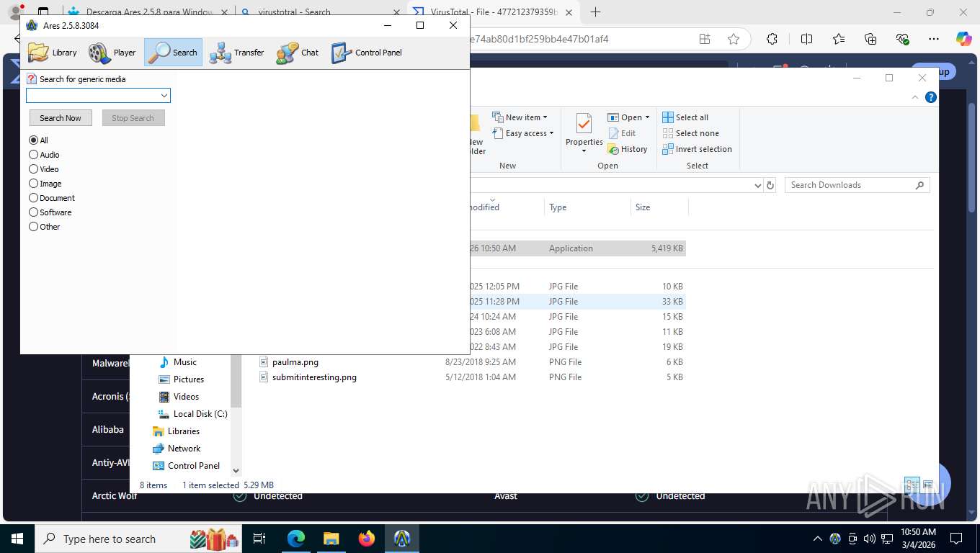Image resolution: width=980 pixels, height=553 pixels.
Task: Open Microsoft Edge from the taskbar
Action: (x=295, y=539)
